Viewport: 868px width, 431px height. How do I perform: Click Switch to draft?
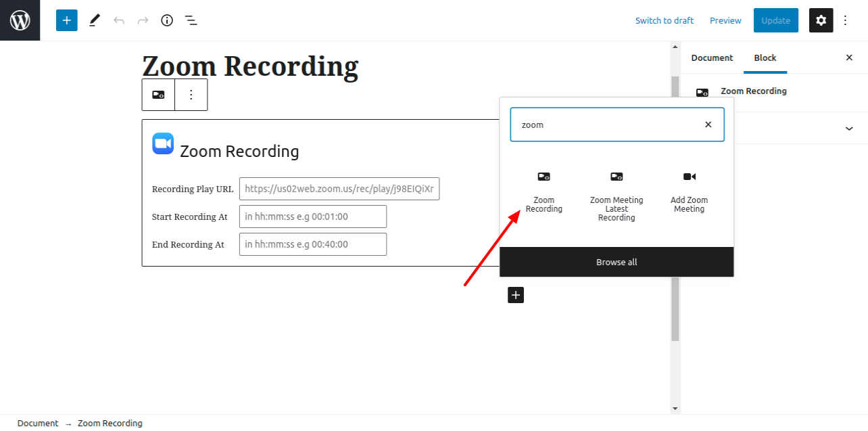coord(665,20)
